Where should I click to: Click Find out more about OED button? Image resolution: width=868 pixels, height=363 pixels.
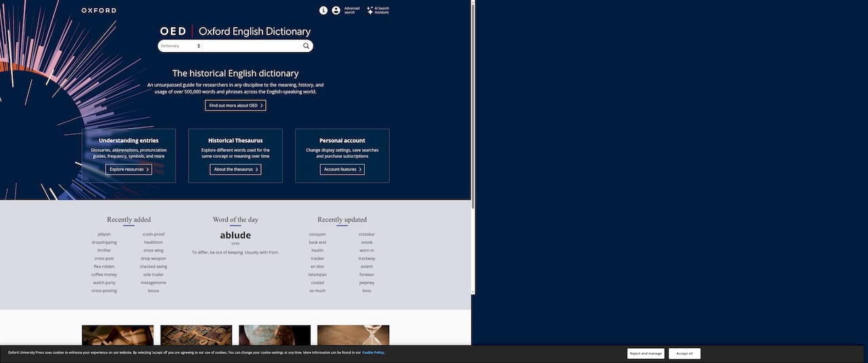click(x=235, y=106)
